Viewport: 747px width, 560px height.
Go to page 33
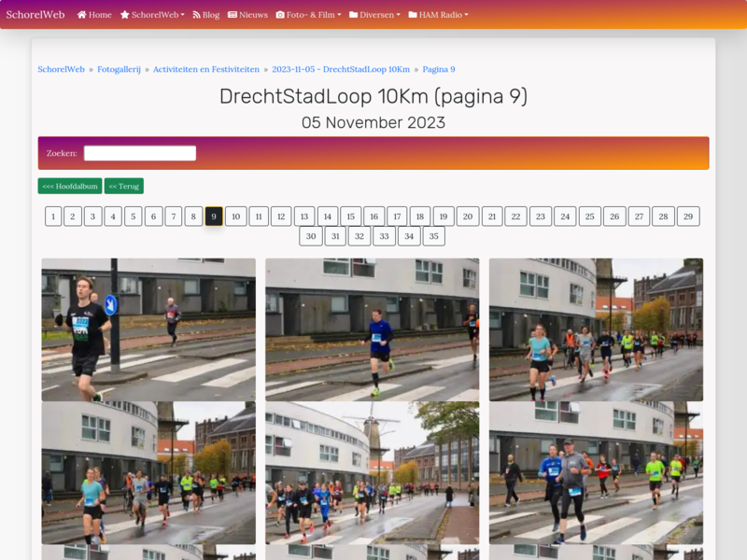tap(385, 236)
